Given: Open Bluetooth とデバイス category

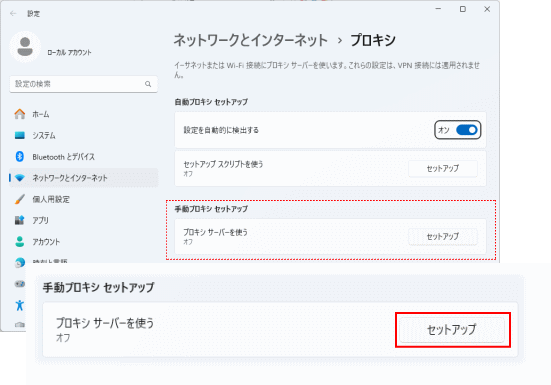Looking at the screenshot, I should 83,157.
